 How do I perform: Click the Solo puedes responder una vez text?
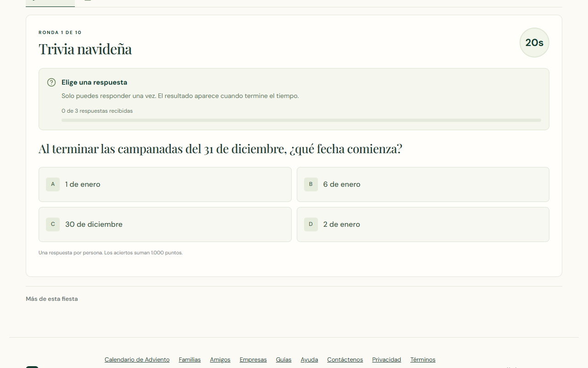pyautogui.click(x=180, y=96)
